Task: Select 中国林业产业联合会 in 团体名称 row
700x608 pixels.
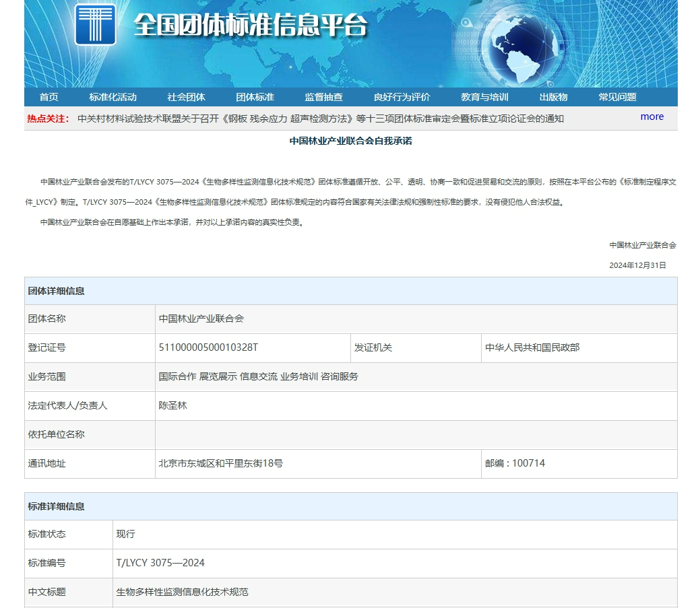Action: [201, 318]
